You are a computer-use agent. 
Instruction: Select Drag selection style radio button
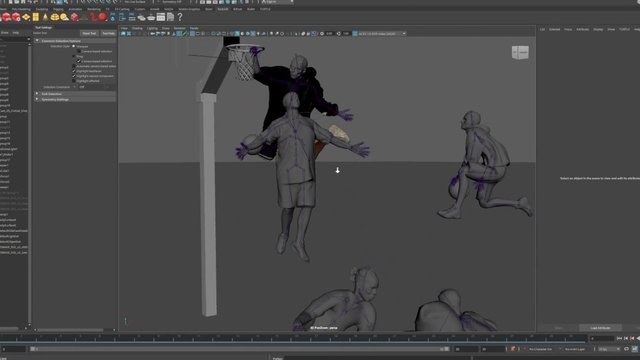[x=74, y=56]
